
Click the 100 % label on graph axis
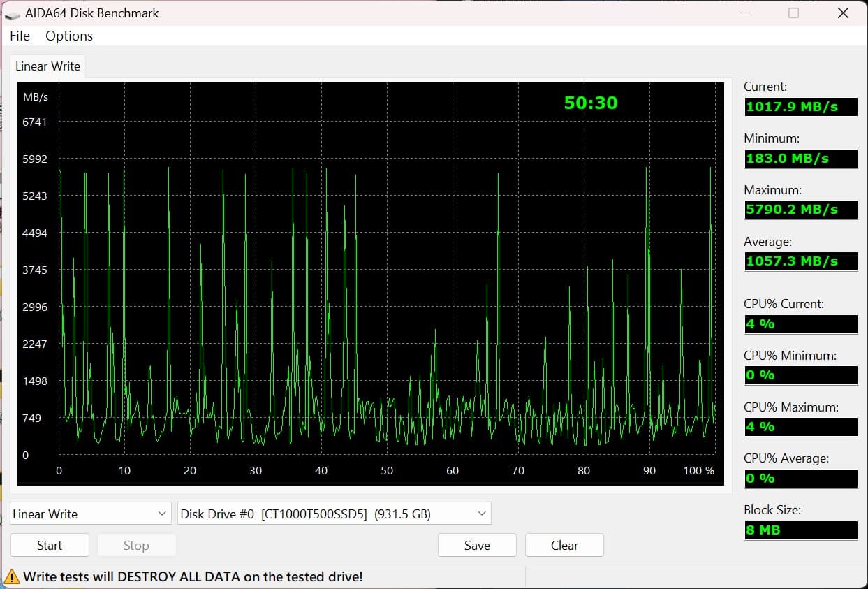pos(699,470)
